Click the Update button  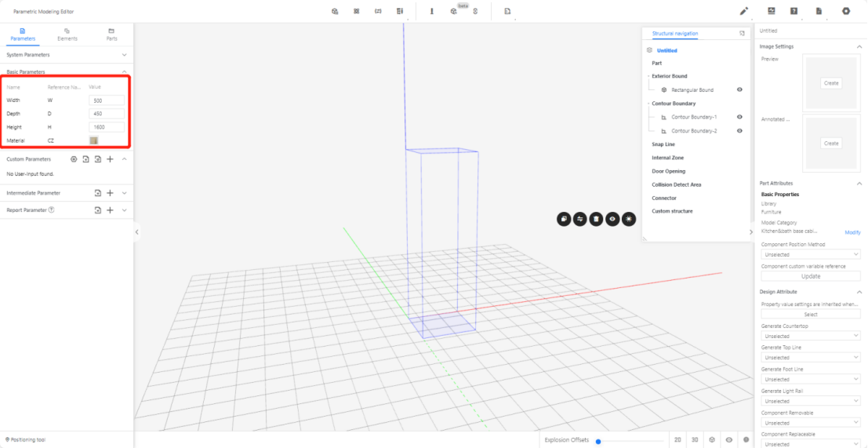click(811, 276)
